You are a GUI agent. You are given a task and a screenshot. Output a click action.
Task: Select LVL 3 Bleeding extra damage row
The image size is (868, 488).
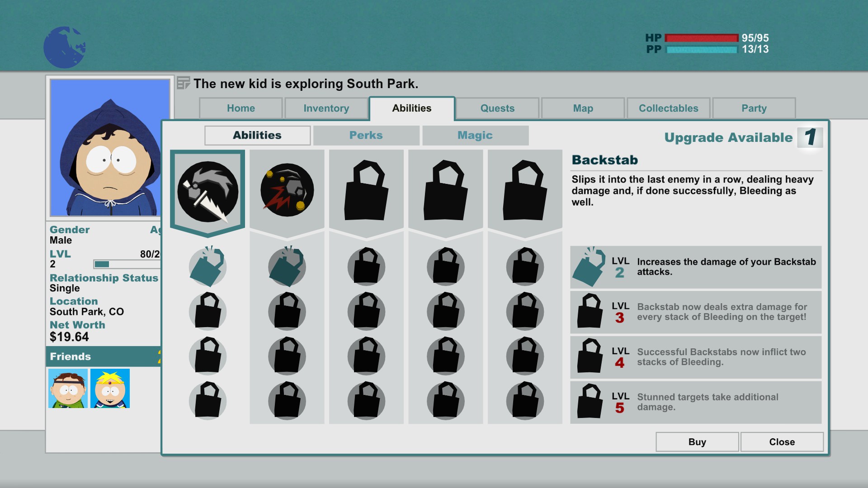pos(696,312)
